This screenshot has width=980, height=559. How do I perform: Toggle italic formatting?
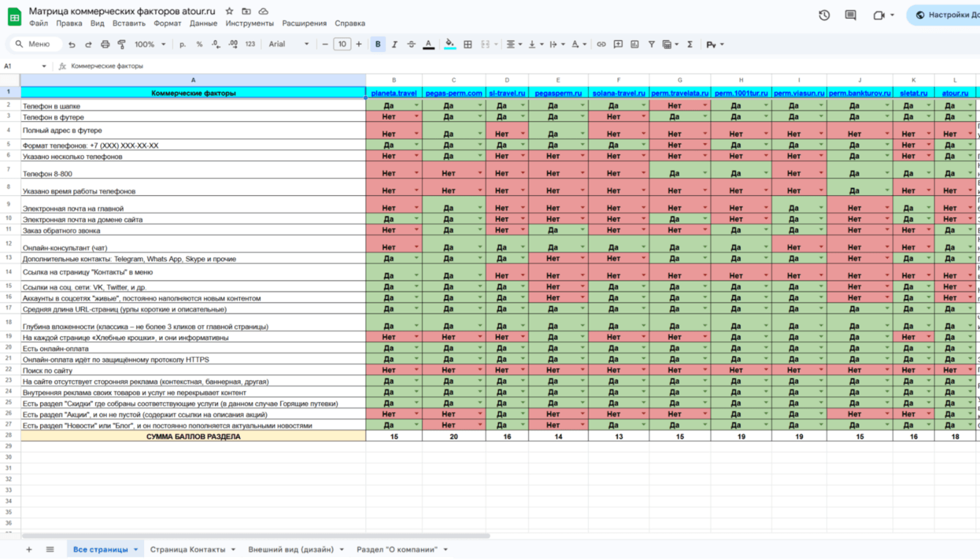395,45
